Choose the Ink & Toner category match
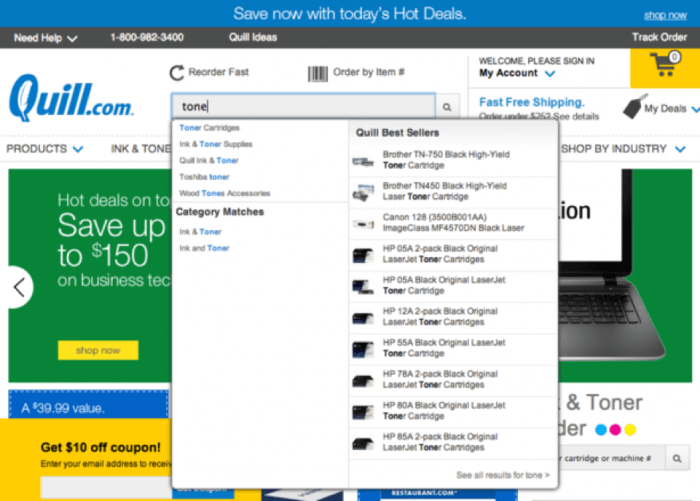 click(200, 231)
